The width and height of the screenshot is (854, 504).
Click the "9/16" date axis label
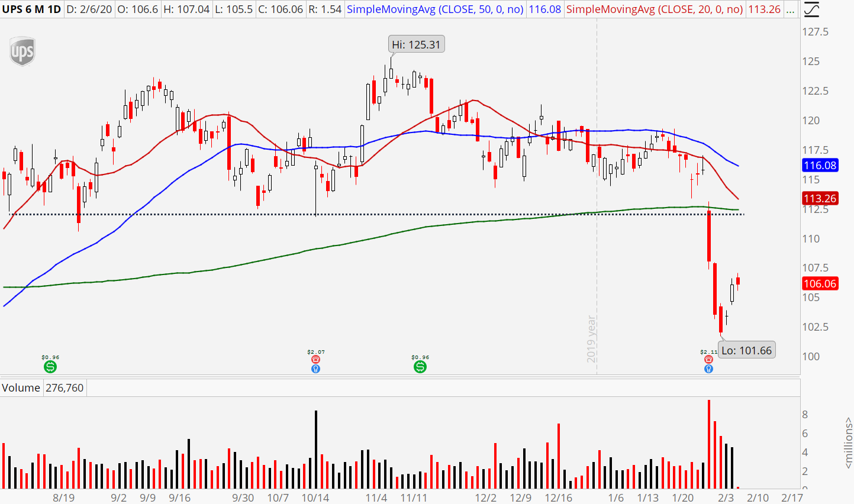point(180,497)
